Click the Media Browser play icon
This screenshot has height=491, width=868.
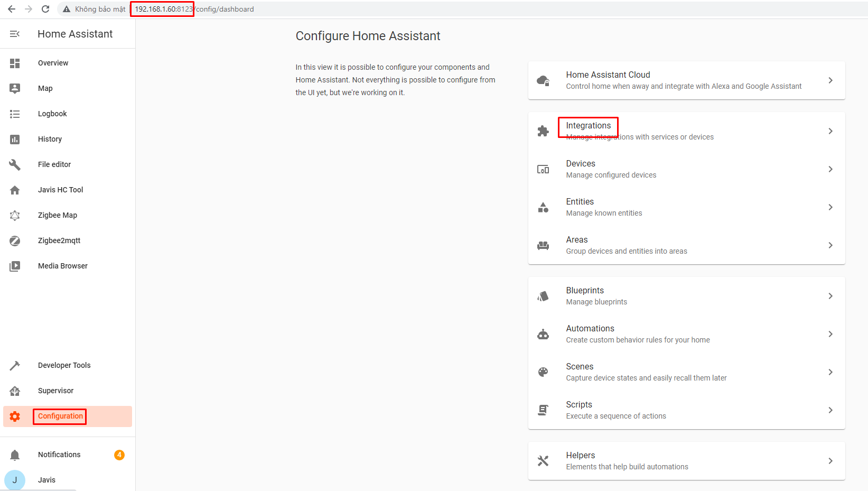click(x=15, y=266)
